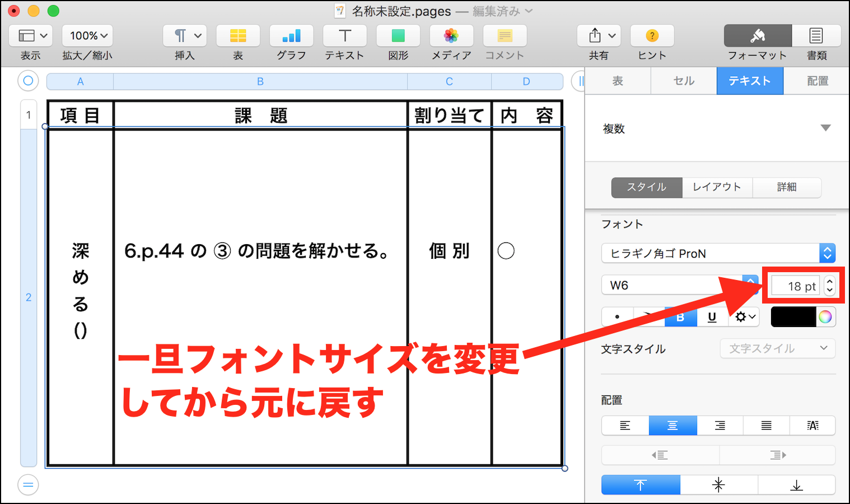
Task: Open the 書類 document settings panel
Action: [x=816, y=35]
